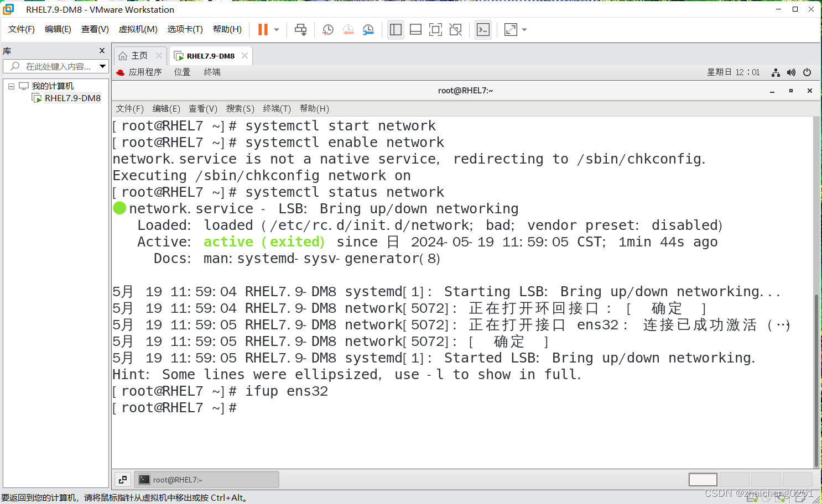The width and height of the screenshot is (822, 504).
Task: Toggle the library sidebar view
Action: click(396, 30)
